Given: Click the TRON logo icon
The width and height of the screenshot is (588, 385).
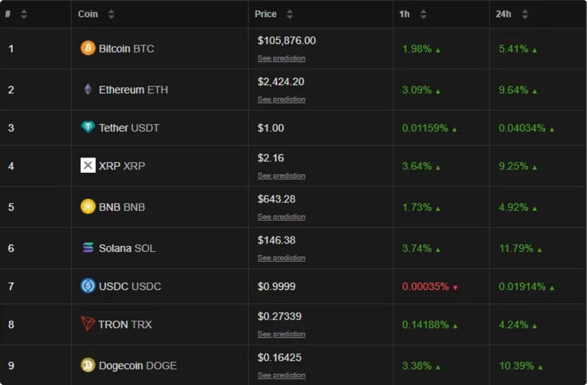Looking at the screenshot, I should tap(88, 324).
